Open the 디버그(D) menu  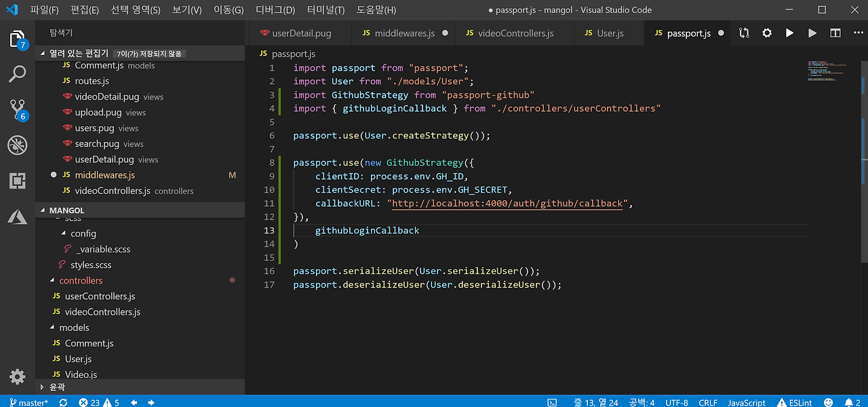click(x=275, y=9)
